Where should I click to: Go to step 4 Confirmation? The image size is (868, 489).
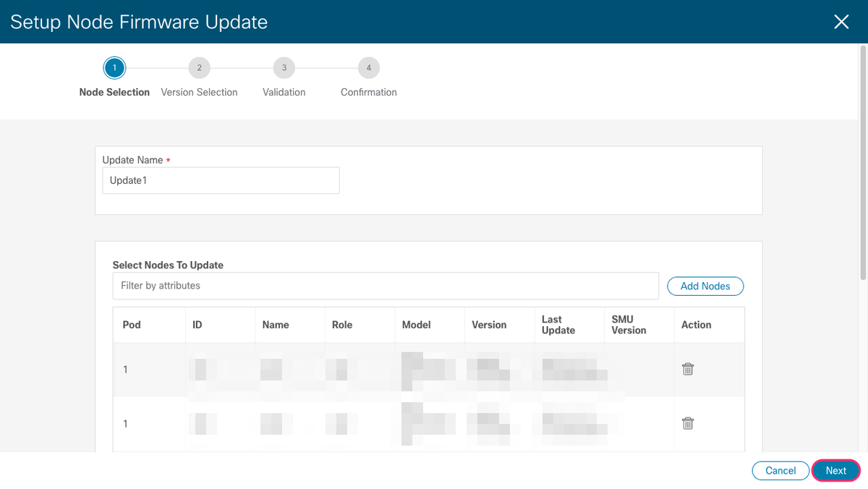point(369,68)
